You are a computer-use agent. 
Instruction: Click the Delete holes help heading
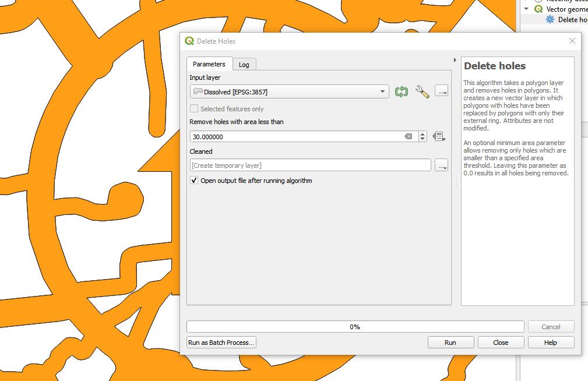pos(495,66)
